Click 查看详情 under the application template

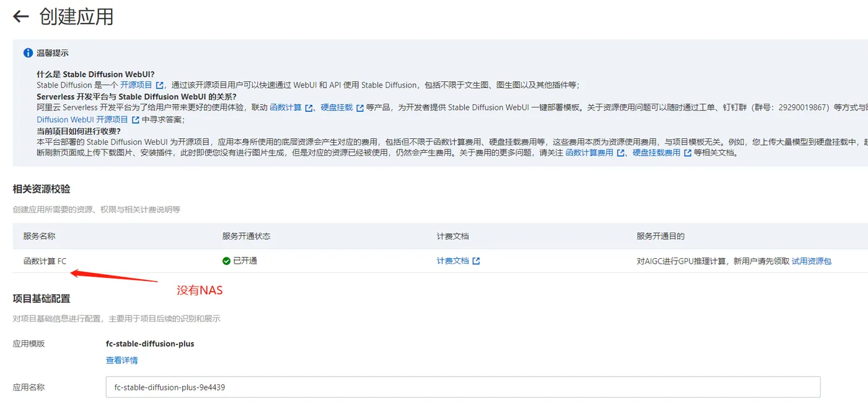(x=122, y=360)
